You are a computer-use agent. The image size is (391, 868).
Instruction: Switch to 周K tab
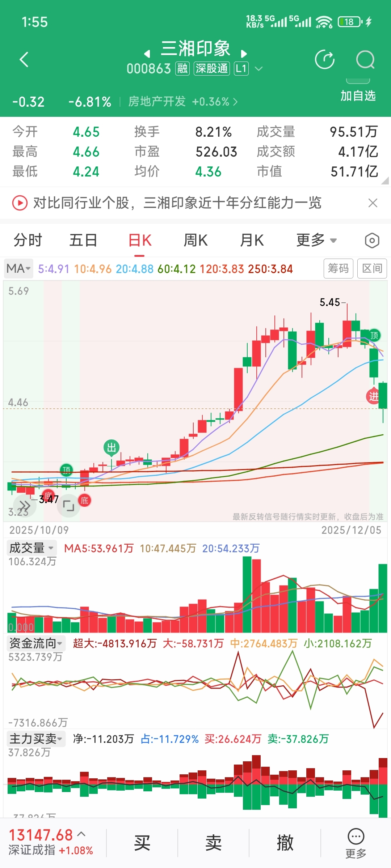click(195, 240)
